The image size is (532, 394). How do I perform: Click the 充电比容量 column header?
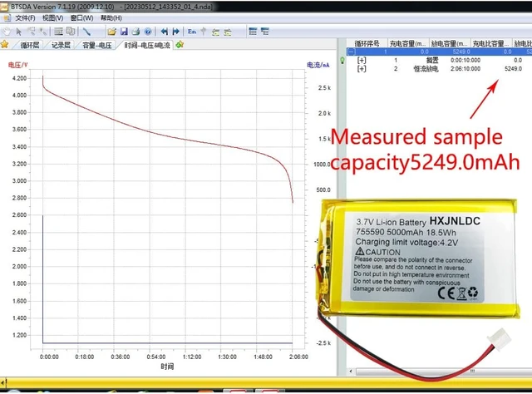(x=491, y=43)
